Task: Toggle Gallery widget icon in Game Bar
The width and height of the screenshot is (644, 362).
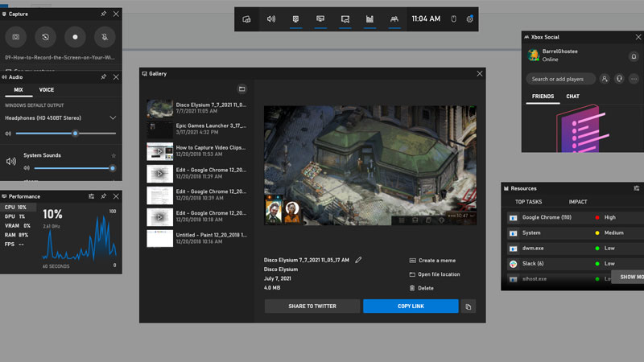Action: tap(345, 19)
